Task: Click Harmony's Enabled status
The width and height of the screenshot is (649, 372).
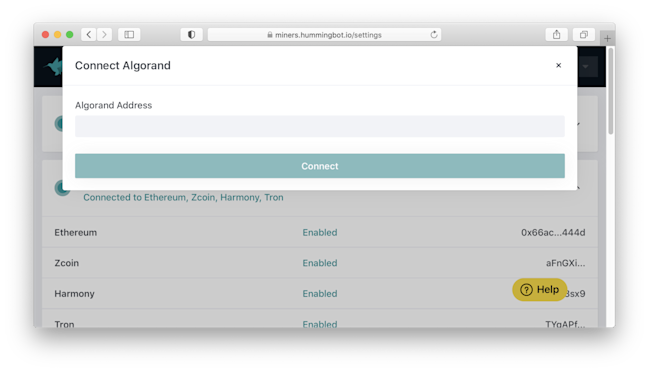Action: [x=320, y=294]
